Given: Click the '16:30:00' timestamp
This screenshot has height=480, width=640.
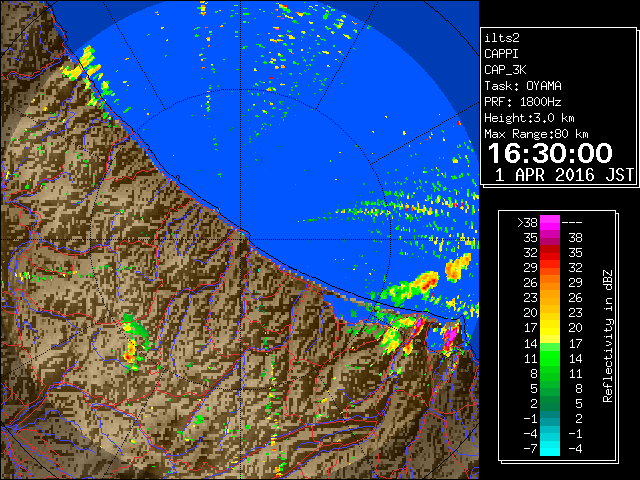Looking at the screenshot, I should point(550,153).
